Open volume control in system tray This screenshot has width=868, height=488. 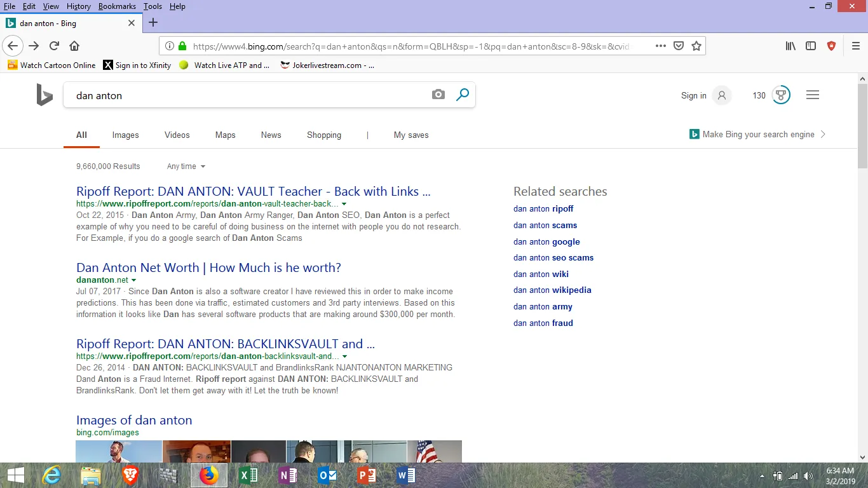[808, 476]
